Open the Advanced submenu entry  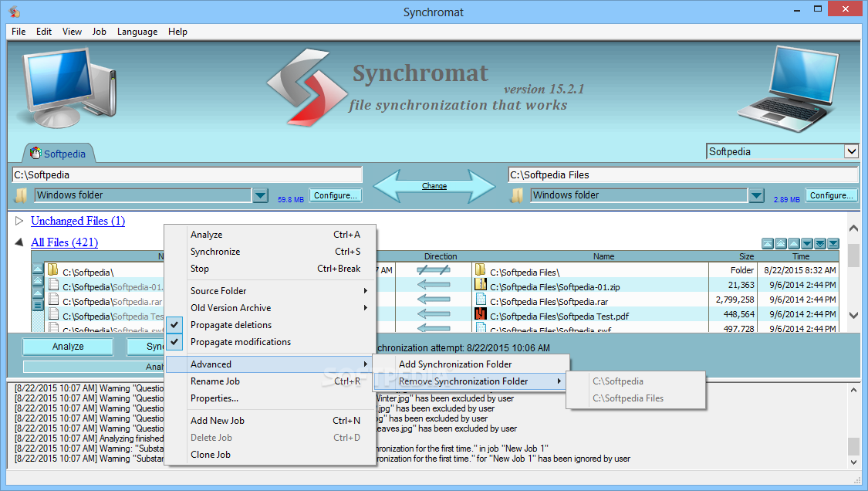click(272, 364)
